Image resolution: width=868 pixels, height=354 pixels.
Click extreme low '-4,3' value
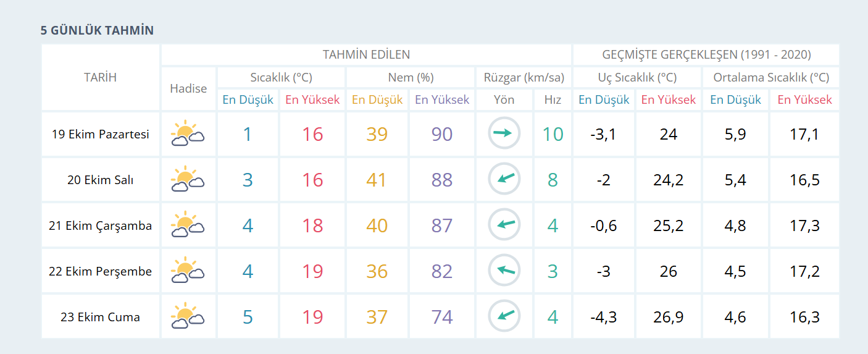tap(604, 317)
